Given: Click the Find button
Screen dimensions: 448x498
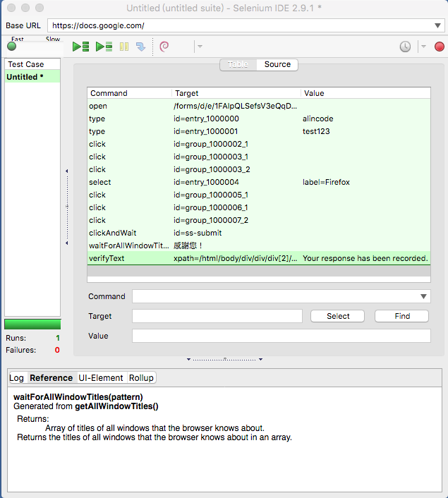Looking at the screenshot, I should click(402, 316).
